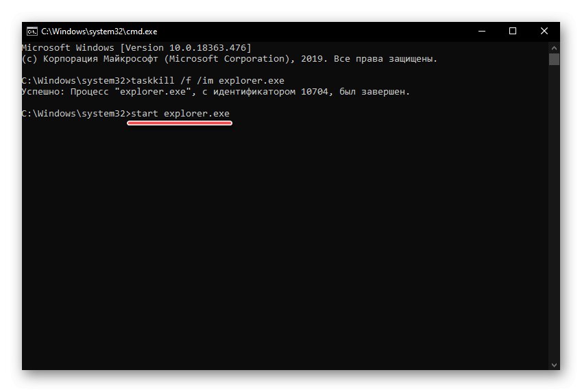Click the 'taskkill /f /im explorer.exe' command text
582x392 pixels.
click(206, 81)
